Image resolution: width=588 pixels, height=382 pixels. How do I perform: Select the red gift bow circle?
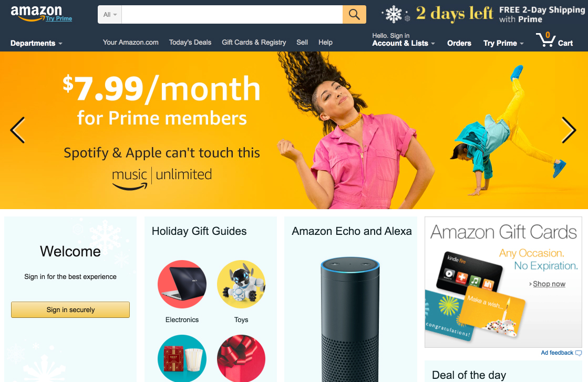click(241, 358)
